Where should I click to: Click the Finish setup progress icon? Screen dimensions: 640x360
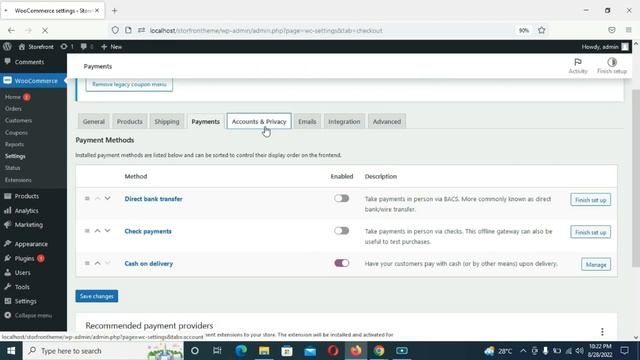611,66
